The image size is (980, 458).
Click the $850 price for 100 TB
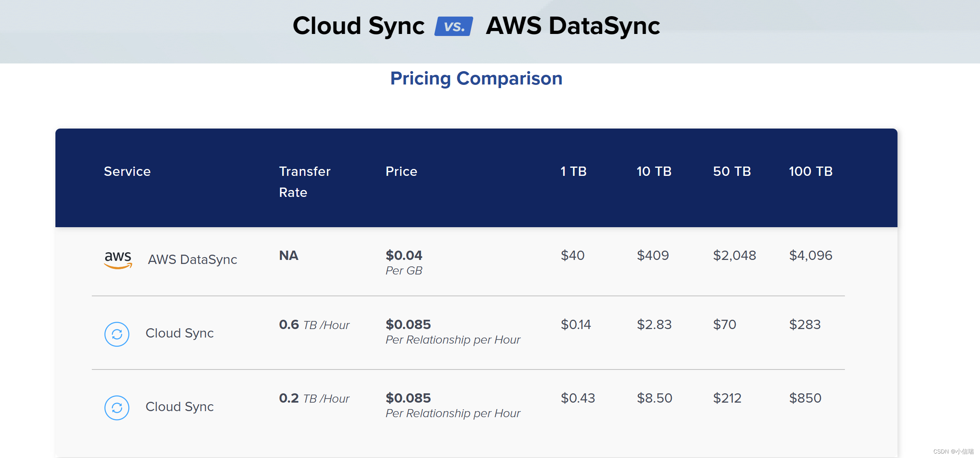pyautogui.click(x=805, y=398)
